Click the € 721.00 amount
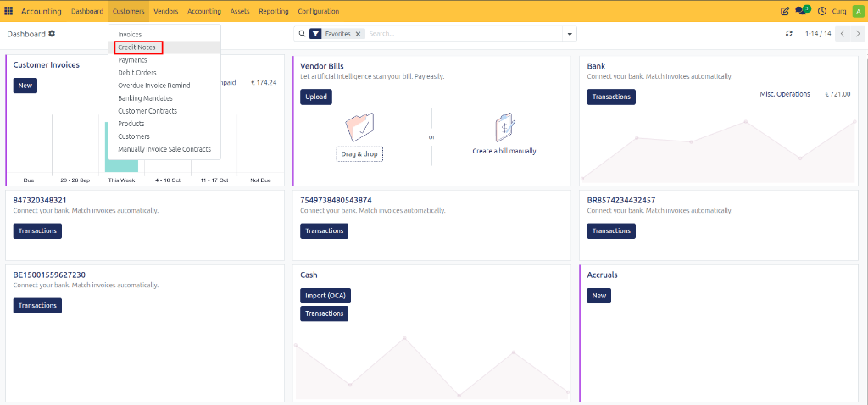Viewport: 868px width, 405px height. tap(837, 94)
